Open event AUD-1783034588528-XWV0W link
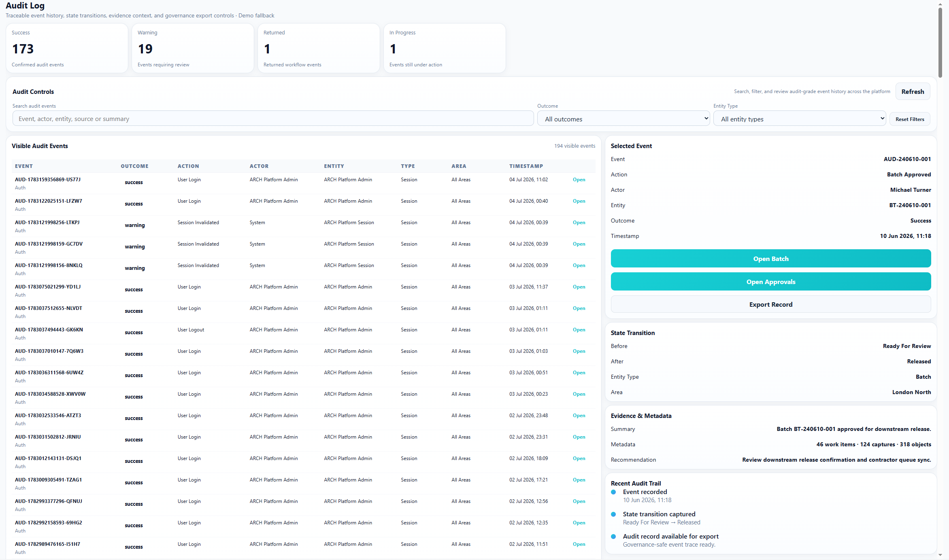 [x=579, y=394]
